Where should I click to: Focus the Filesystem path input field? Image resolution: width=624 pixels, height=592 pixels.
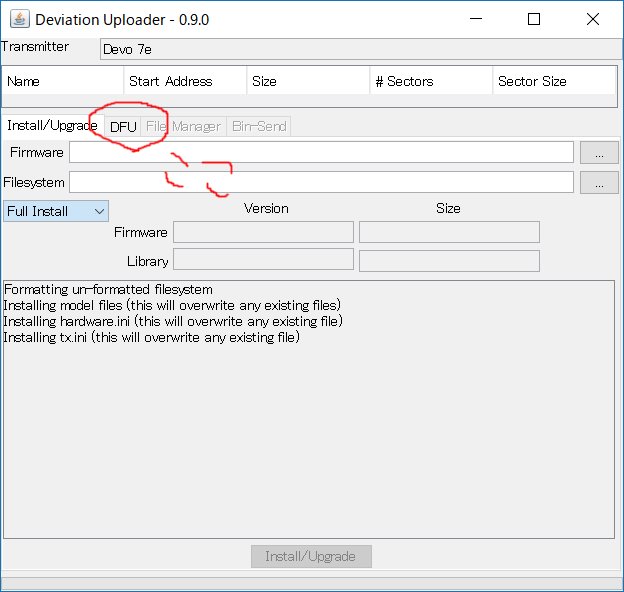click(322, 182)
